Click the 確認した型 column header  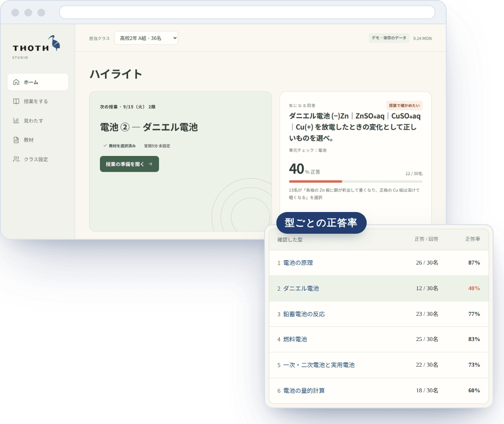pyautogui.click(x=290, y=240)
